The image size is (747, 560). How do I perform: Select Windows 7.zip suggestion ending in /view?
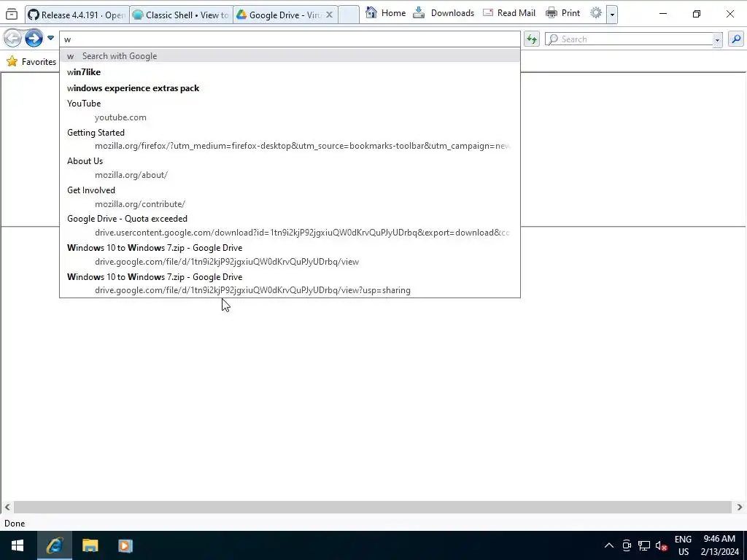point(290,254)
